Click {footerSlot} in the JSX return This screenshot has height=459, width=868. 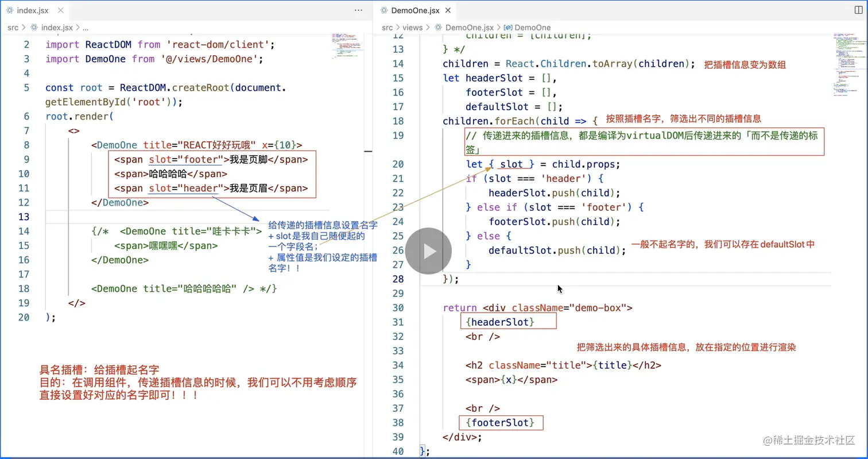tap(500, 423)
